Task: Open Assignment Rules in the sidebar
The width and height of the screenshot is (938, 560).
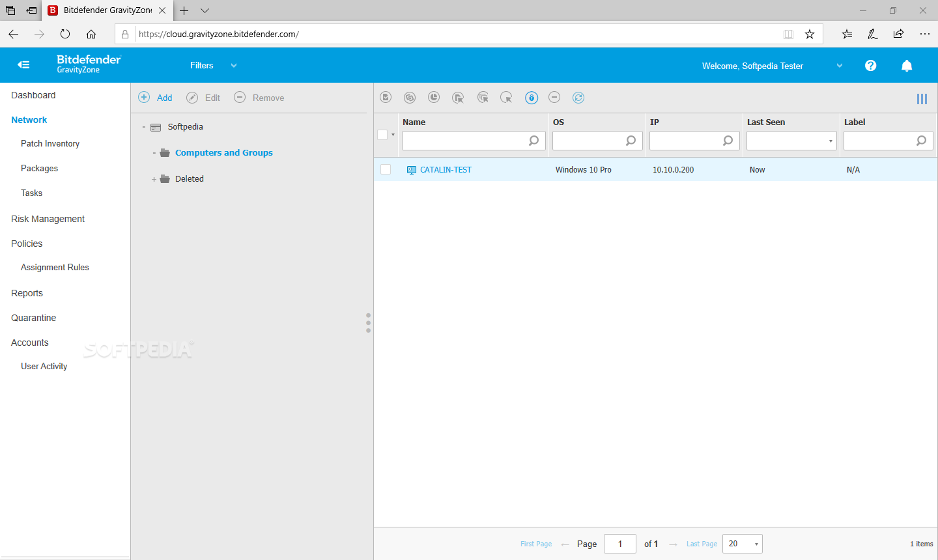Action: pos(55,267)
